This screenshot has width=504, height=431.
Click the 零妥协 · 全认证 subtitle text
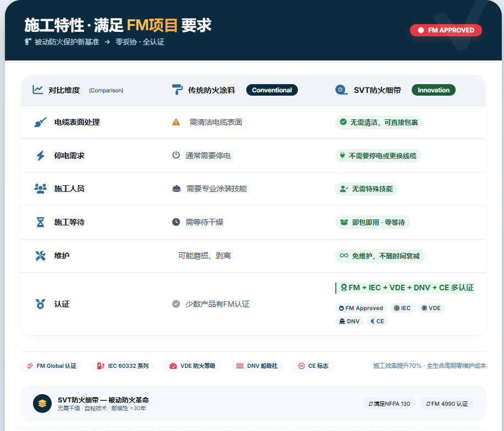point(140,42)
